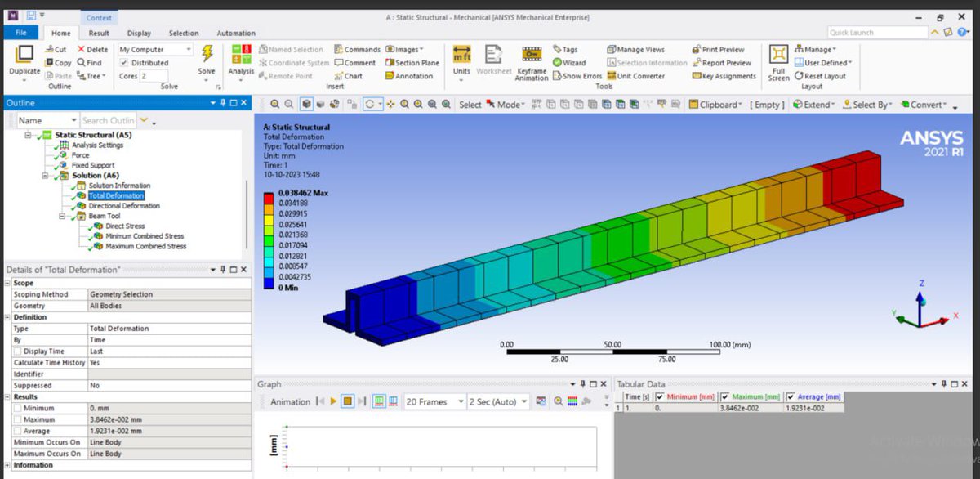Open Keyframe Animation tool

[532, 62]
